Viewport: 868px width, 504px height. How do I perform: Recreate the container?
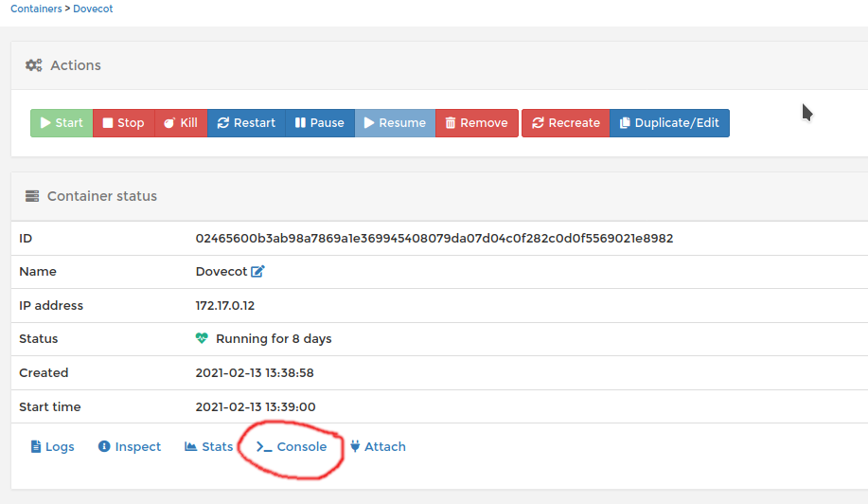coord(566,123)
